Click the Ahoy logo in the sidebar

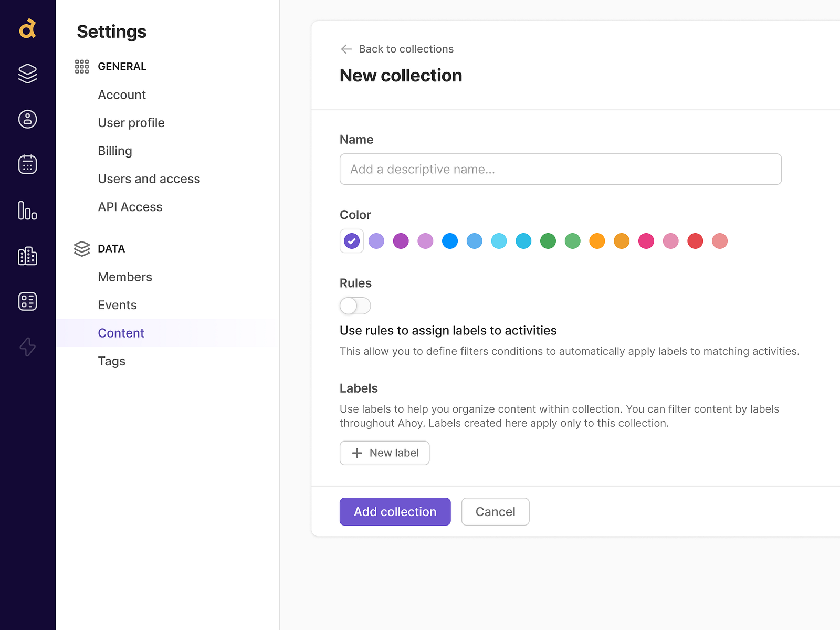[27, 28]
